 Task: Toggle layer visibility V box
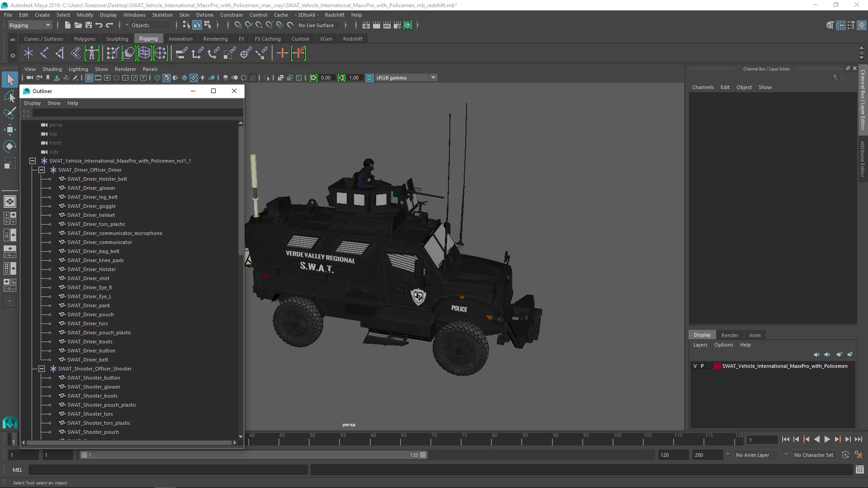point(695,366)
